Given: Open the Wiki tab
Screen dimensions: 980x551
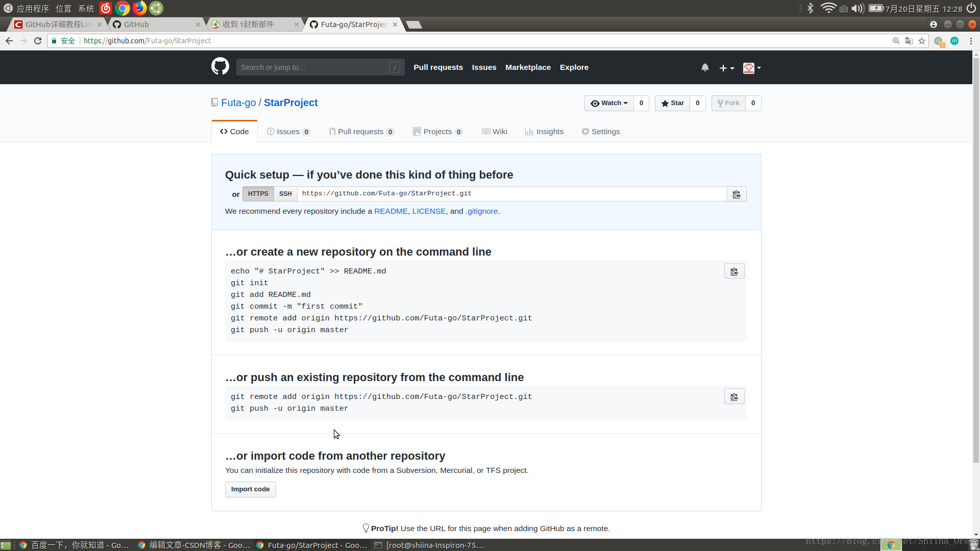Looking at the screenshot, I should [495, 132].
